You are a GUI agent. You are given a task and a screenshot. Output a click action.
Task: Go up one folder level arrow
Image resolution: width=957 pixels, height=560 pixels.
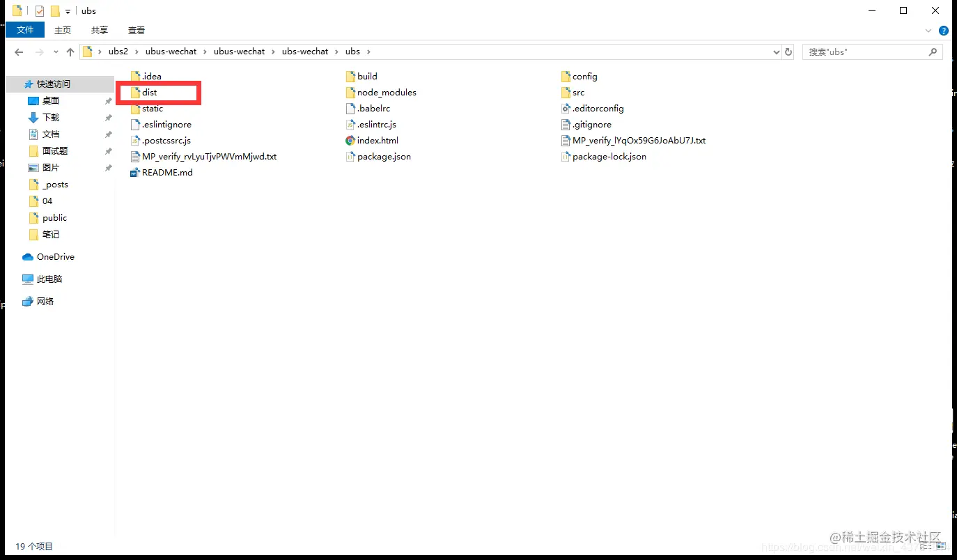click(x=70, y=52)
